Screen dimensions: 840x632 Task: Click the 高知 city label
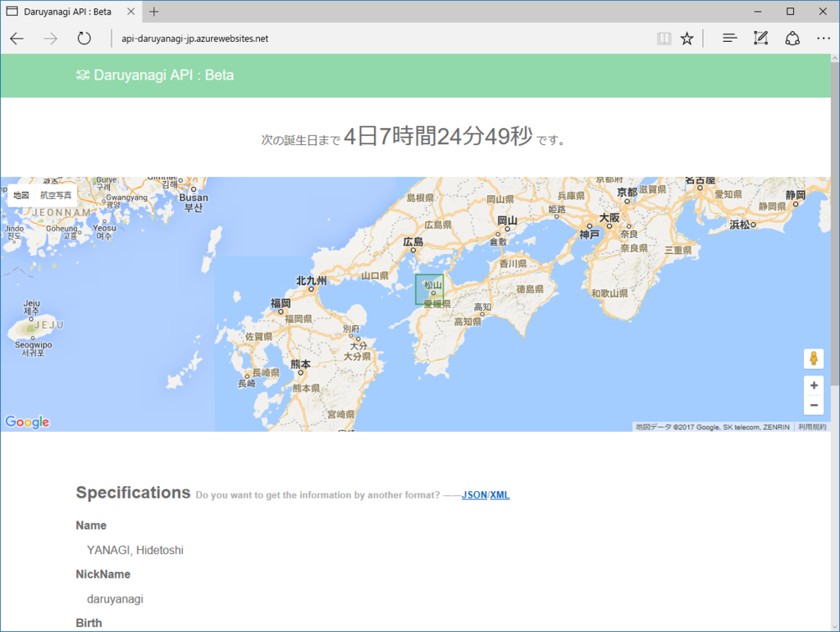pyautogui.click(x=482, y=307)
